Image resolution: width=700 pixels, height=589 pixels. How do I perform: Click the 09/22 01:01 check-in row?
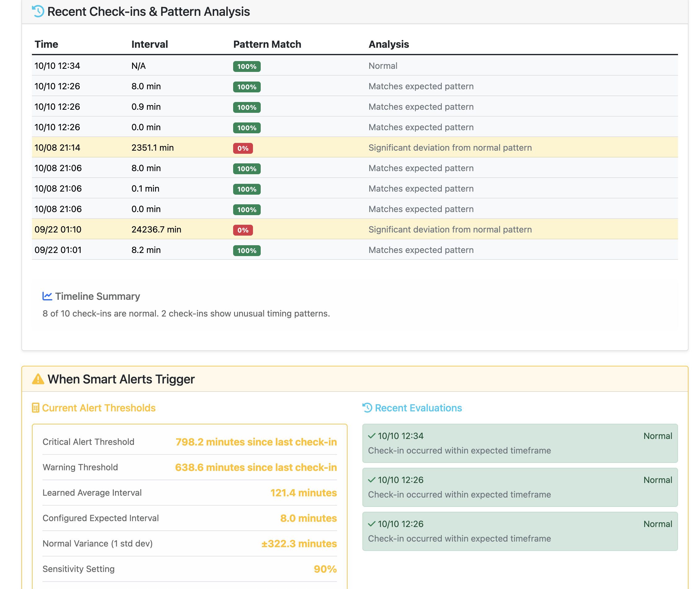(58, 250)
